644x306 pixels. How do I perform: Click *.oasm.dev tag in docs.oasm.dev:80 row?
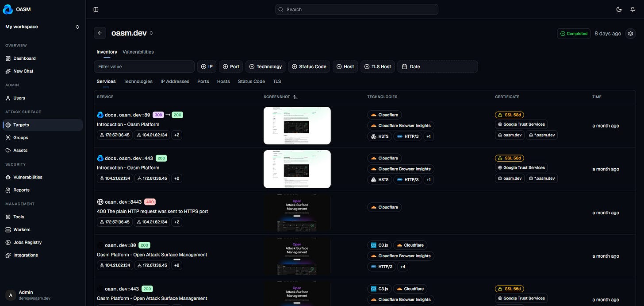(x=542, y=135)
